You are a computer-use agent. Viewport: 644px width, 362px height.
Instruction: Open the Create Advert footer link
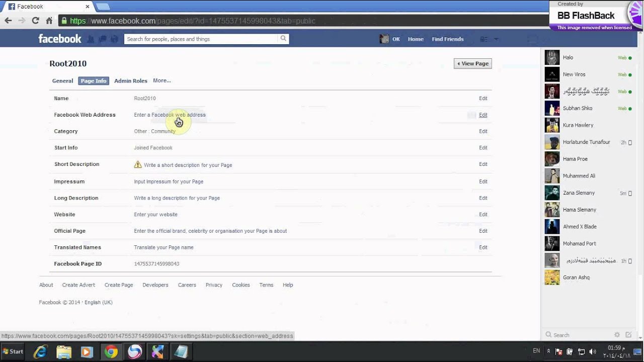[78, 285]
